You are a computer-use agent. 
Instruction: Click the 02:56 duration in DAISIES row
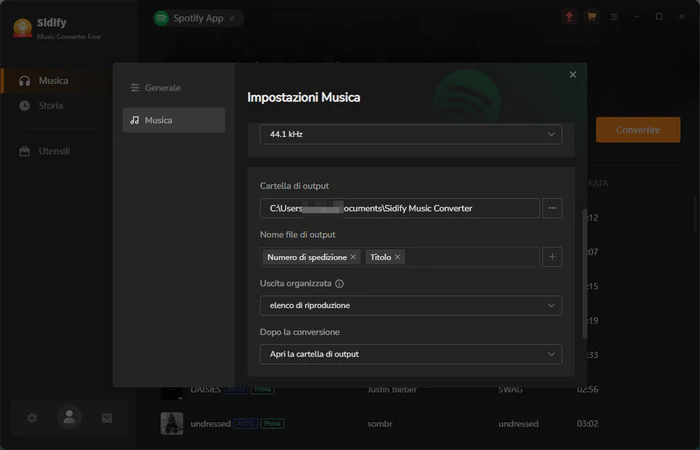click(587, 390)
